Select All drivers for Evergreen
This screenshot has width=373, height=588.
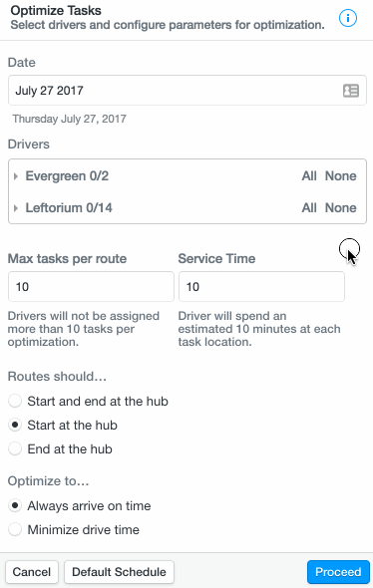309,175
